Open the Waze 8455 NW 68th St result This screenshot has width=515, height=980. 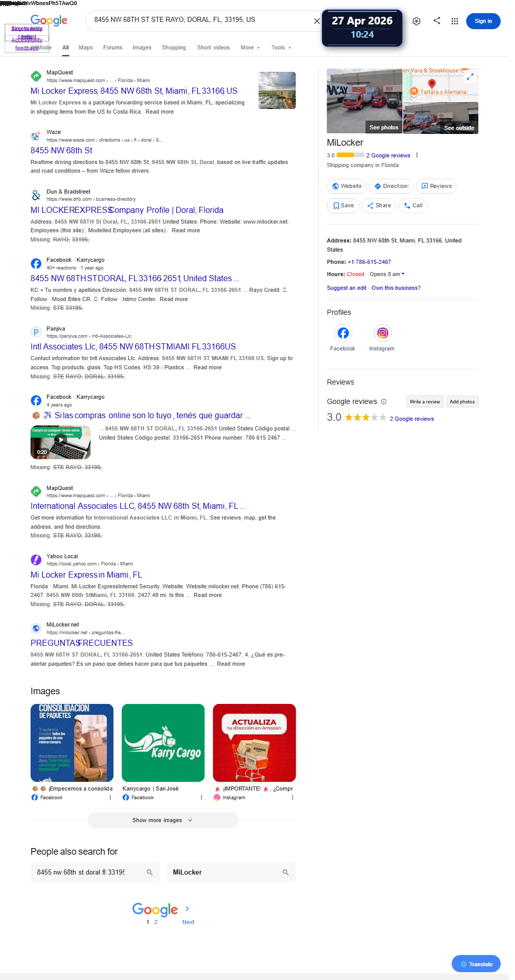tap(61, 150)
